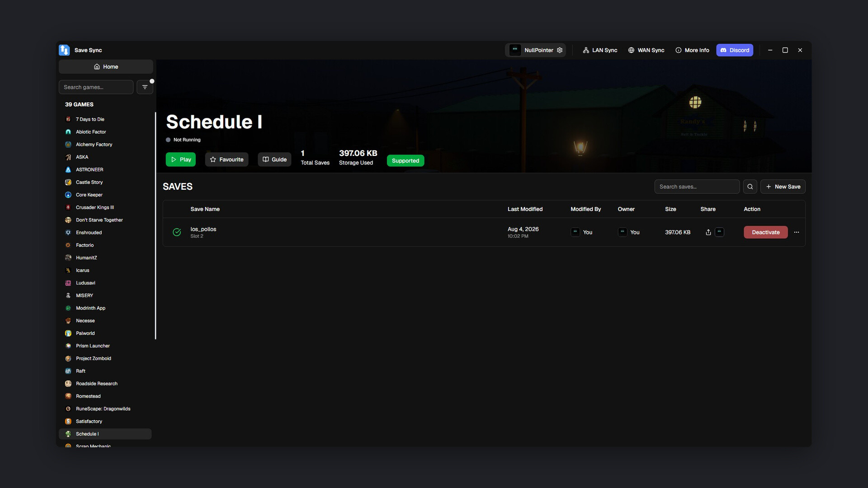Select the Necesse icon in game list

pos(68,321)
